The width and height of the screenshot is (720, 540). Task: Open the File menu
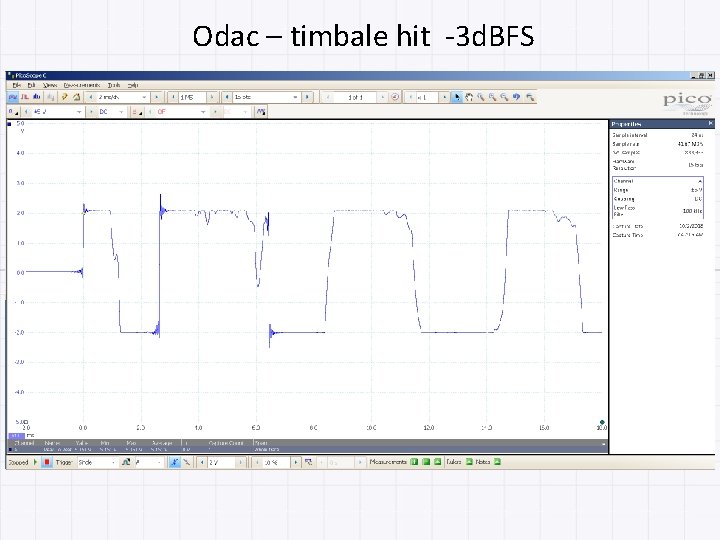point(17,85)
